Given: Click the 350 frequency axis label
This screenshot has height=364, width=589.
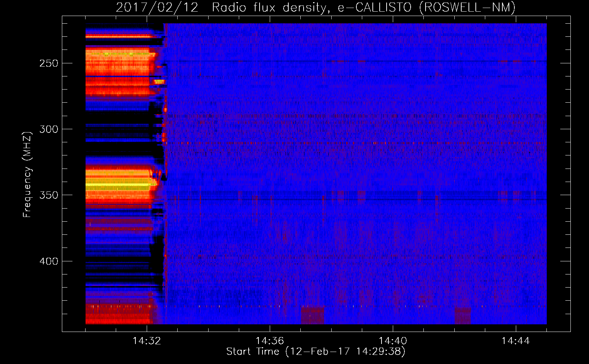Looking at the screenshot, I should (x=49, y=195).
